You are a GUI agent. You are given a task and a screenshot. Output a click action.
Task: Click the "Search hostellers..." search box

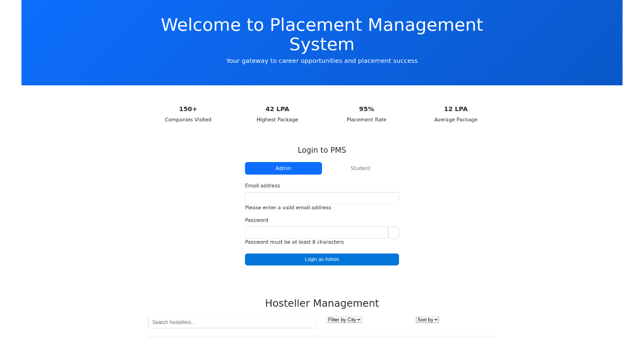point(232,322)
